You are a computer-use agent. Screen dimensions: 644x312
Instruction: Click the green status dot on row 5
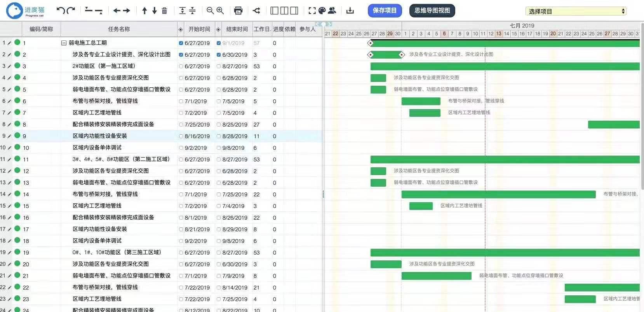[x=17, y=89]
